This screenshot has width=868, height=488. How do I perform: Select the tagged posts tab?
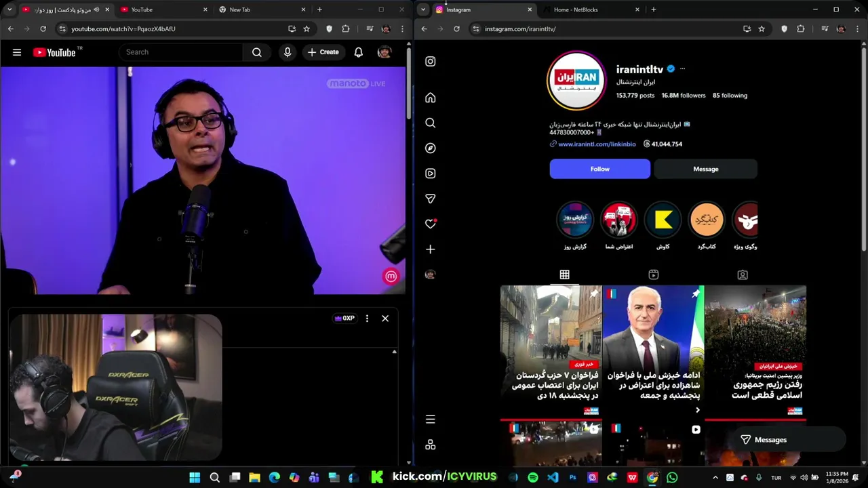pyautogui.click(x=743, y=274)
